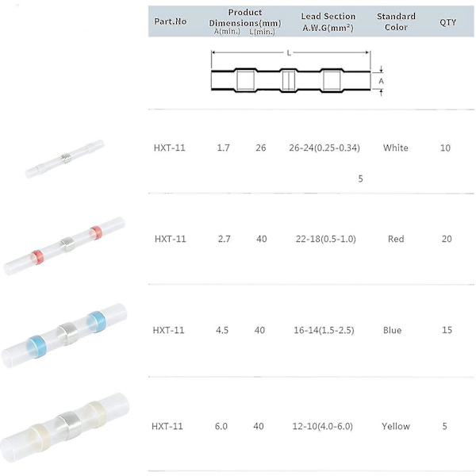Select the QTY column header
Screen dimensions: 476x476
(x=447, y=22)
